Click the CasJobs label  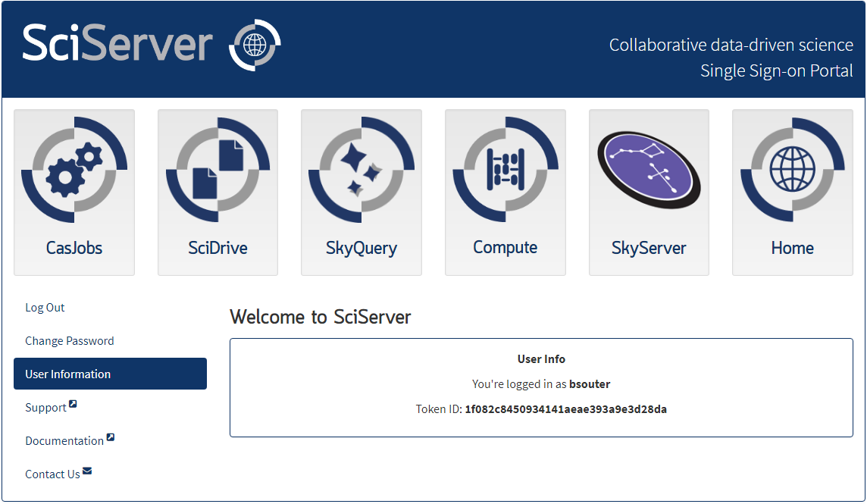point(74,248)
